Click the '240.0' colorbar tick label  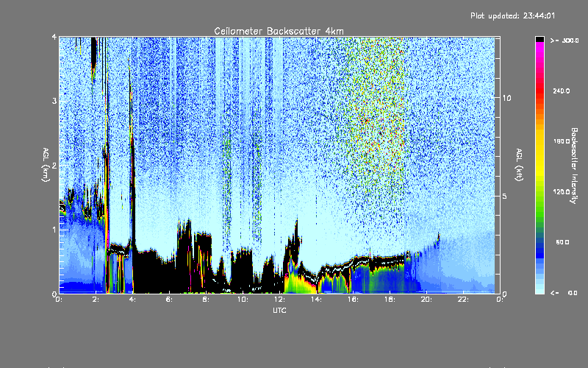pos(562,91)
